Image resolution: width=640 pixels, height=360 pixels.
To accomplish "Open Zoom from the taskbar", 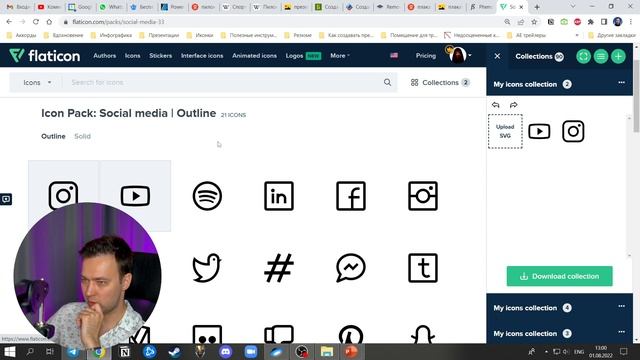I will [x=251, y=352].
